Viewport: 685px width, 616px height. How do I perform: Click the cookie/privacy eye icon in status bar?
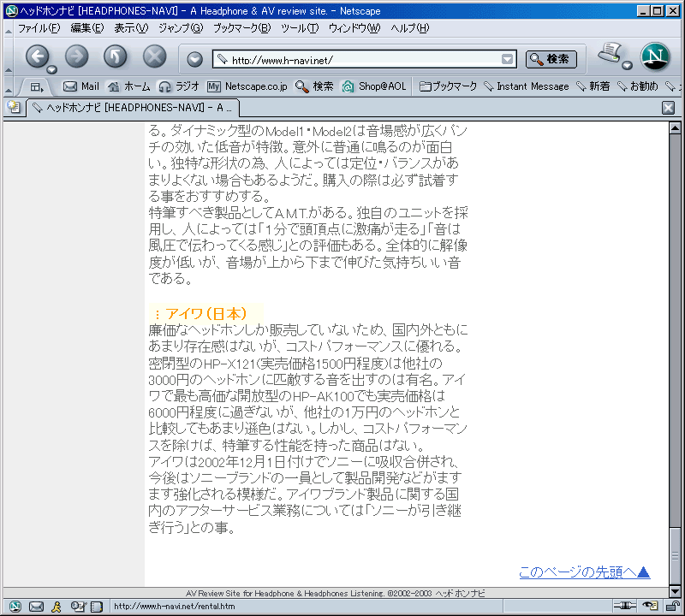pos(650,606)
